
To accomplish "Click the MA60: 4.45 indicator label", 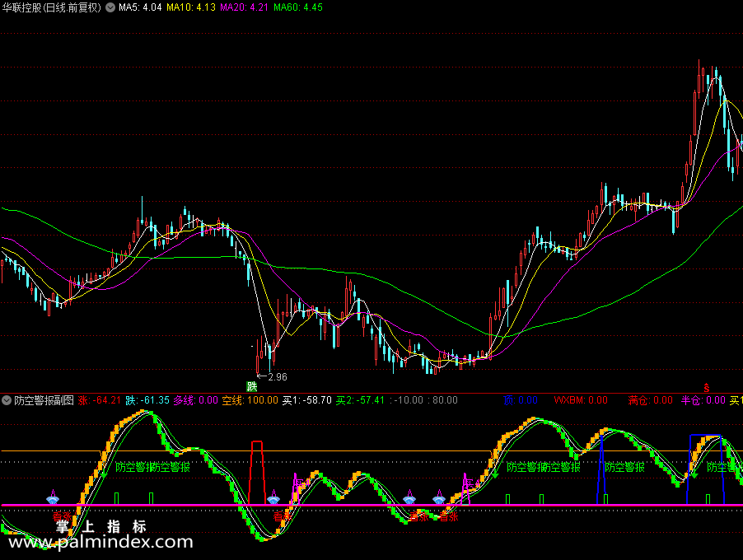I will pos(298,7).
